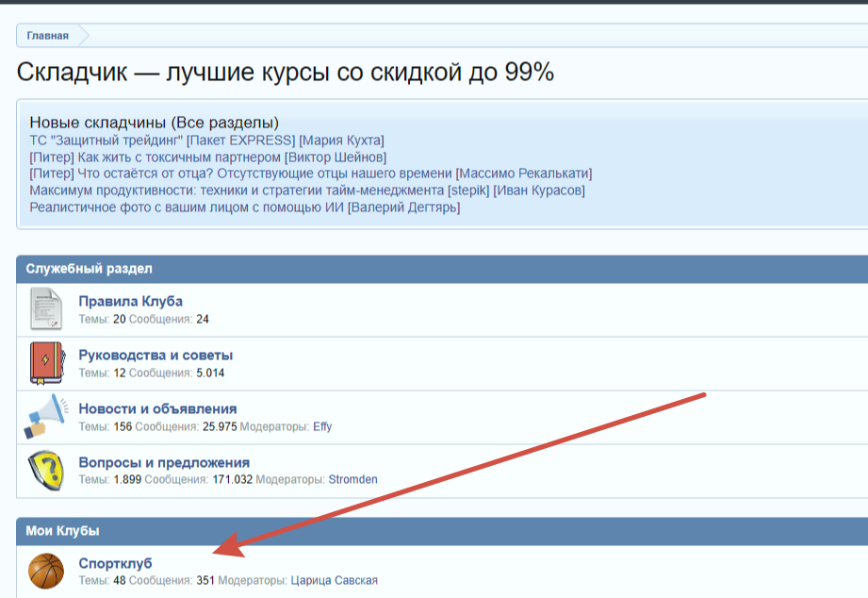Screen dimensions: 868x598
Task: Click the basketball icon for Спортклуб
Action: point(46,571)
